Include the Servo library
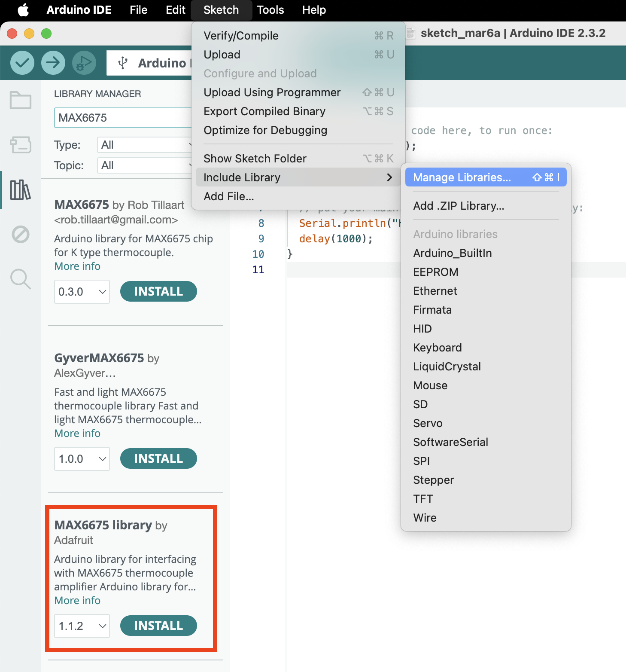 (x=486, y=423)
